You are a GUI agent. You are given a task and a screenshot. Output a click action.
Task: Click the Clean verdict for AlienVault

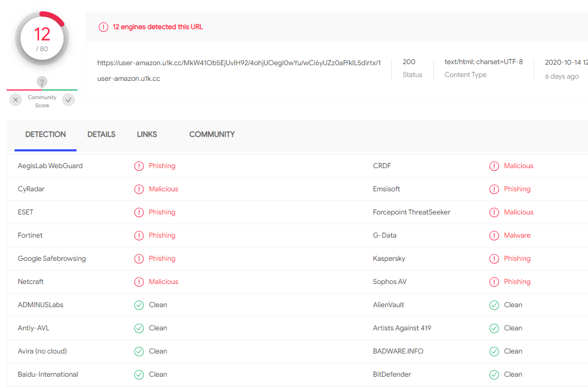(513, 305)
